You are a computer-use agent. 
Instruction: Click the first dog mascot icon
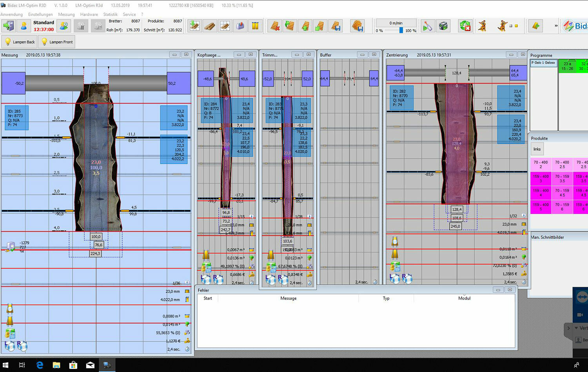[483, 26]
